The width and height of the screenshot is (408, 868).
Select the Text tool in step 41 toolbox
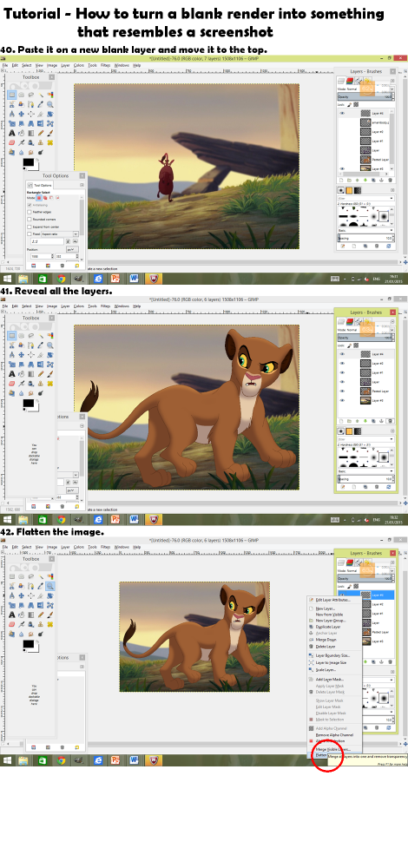11,373
